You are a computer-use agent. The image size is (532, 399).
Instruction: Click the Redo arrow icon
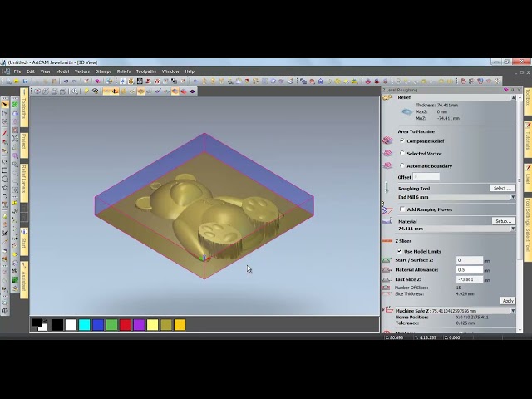(74, 81)
